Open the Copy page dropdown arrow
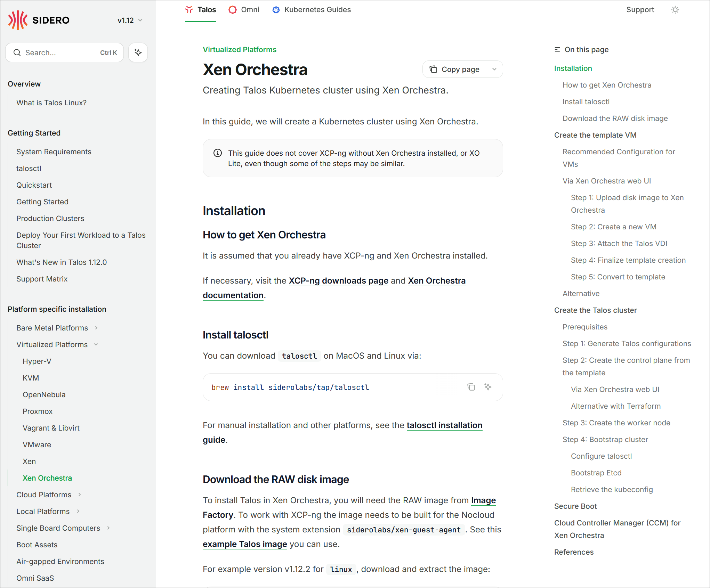The image size is (710, 588). (x=494, y=70)
